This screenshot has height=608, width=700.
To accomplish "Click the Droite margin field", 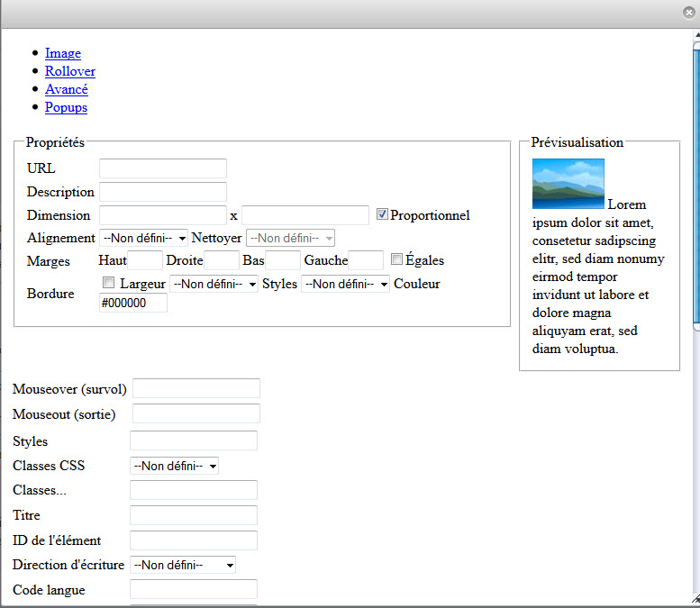I will (222, 260).
